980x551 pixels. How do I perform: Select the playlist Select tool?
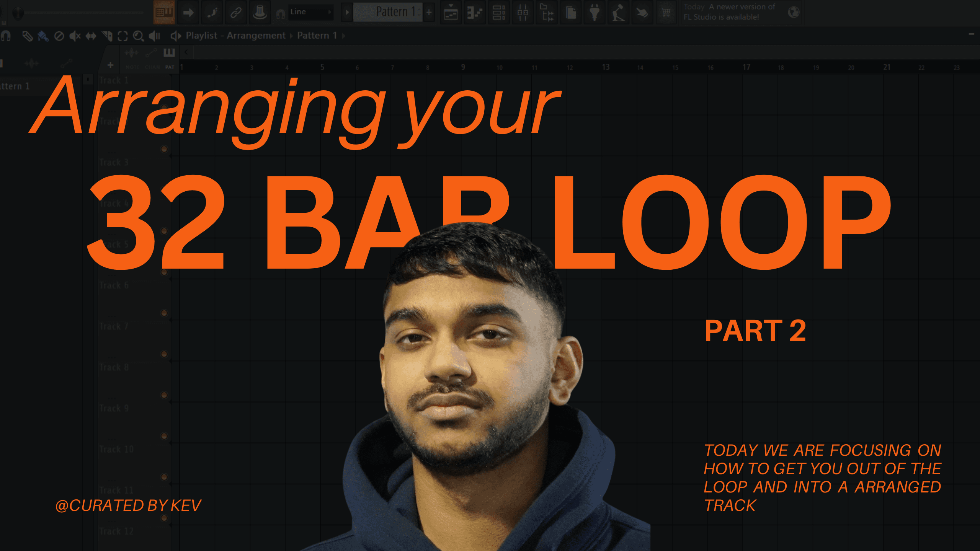(x=122, y=36)
